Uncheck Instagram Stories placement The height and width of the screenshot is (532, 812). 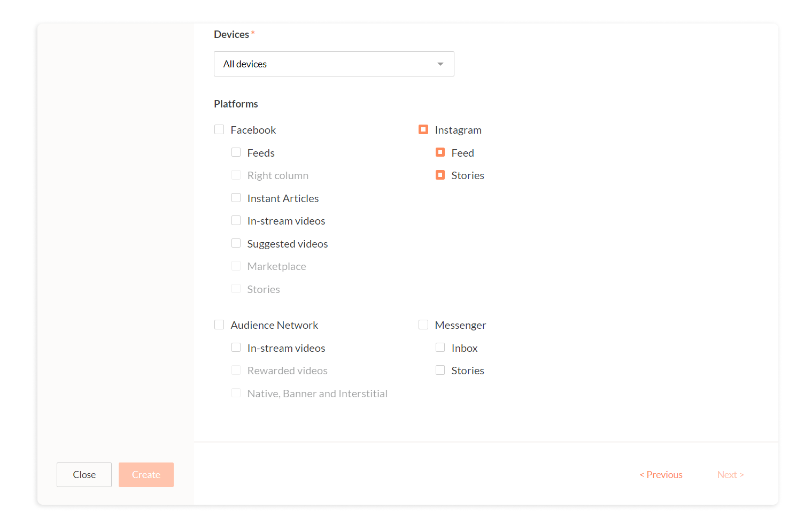click(440, 175)
